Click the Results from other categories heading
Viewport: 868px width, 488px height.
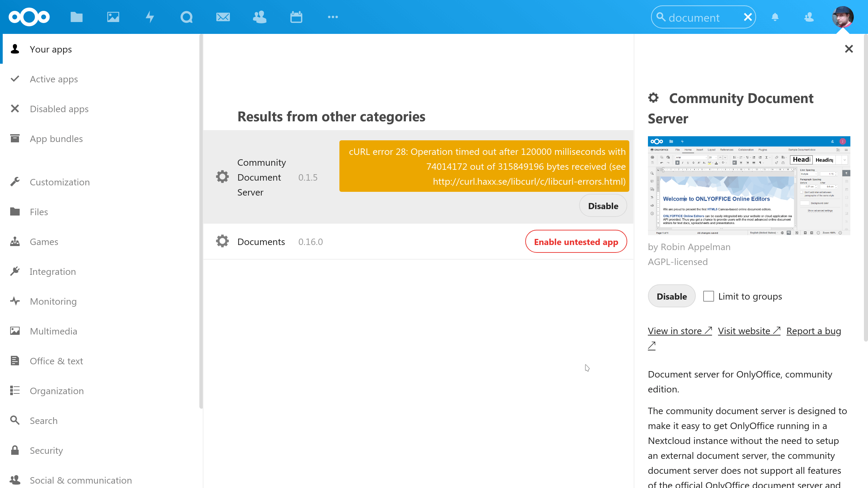click(331, 117)
